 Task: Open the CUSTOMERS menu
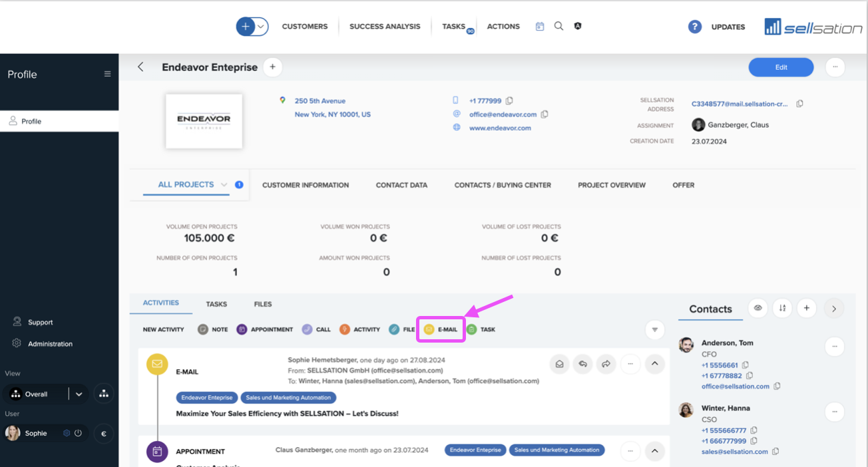305,27
